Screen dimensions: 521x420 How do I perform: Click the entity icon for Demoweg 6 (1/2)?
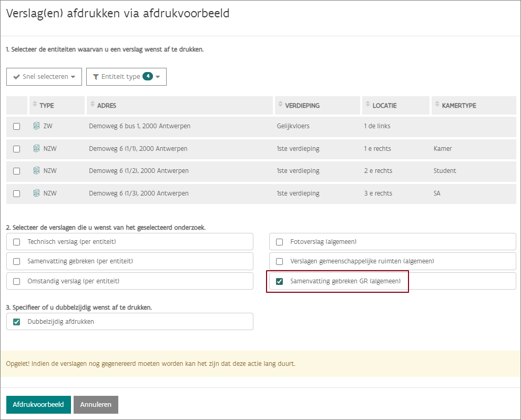click(x=36, y=171)
